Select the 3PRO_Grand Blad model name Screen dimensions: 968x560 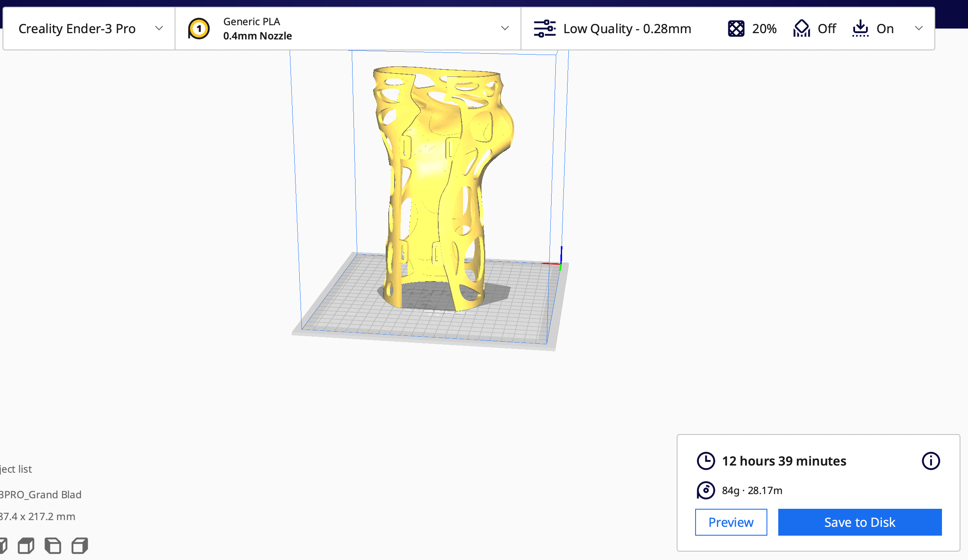click(x=40, y=495)
